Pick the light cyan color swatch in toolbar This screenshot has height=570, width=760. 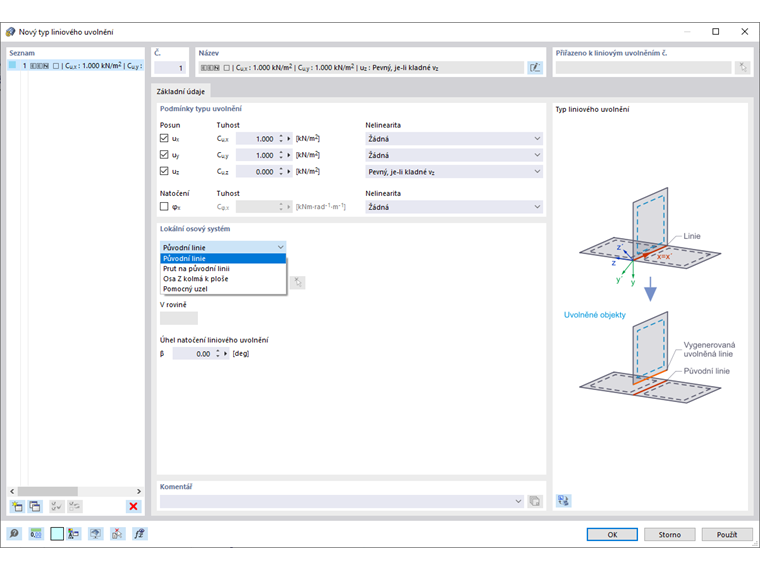pyautogui.click(x=57, y=534)
